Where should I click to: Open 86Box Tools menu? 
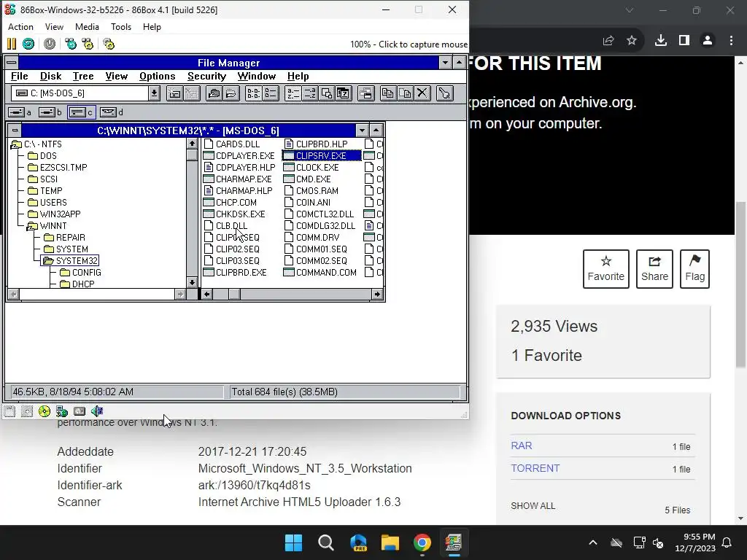coord(121,27)
